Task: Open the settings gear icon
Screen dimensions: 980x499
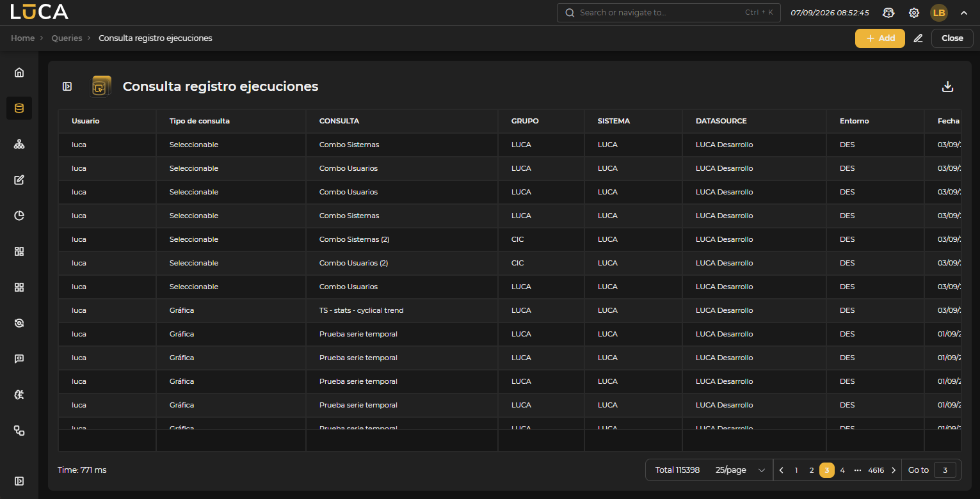Action: point(914,13)
